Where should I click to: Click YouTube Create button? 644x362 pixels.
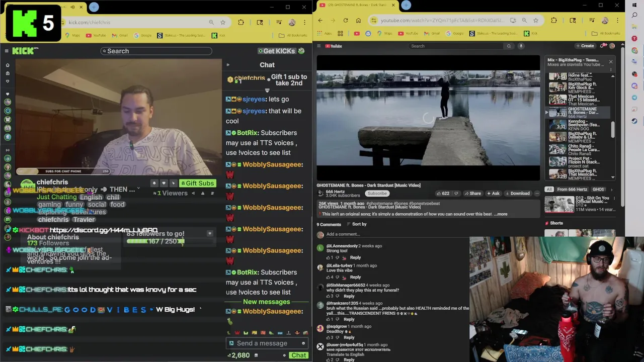tap(585, 46)
